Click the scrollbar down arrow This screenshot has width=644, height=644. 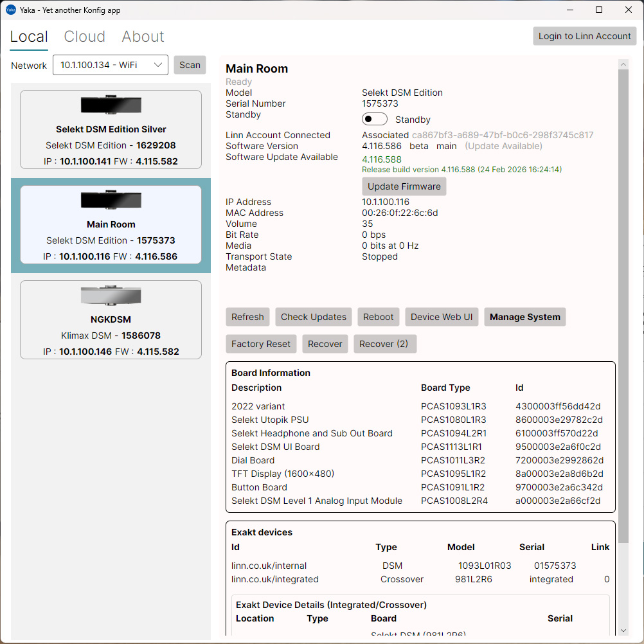[623, 631]
